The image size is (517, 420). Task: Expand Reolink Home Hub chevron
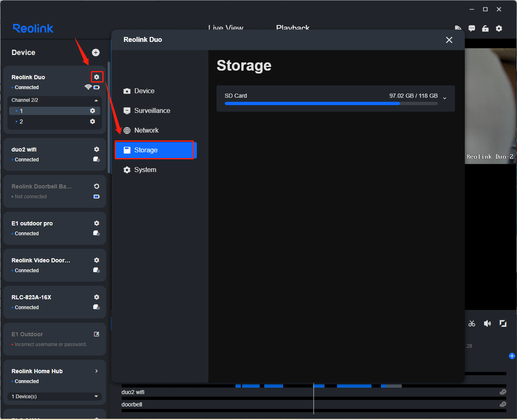pyautogui.click(x=97, y=371)
